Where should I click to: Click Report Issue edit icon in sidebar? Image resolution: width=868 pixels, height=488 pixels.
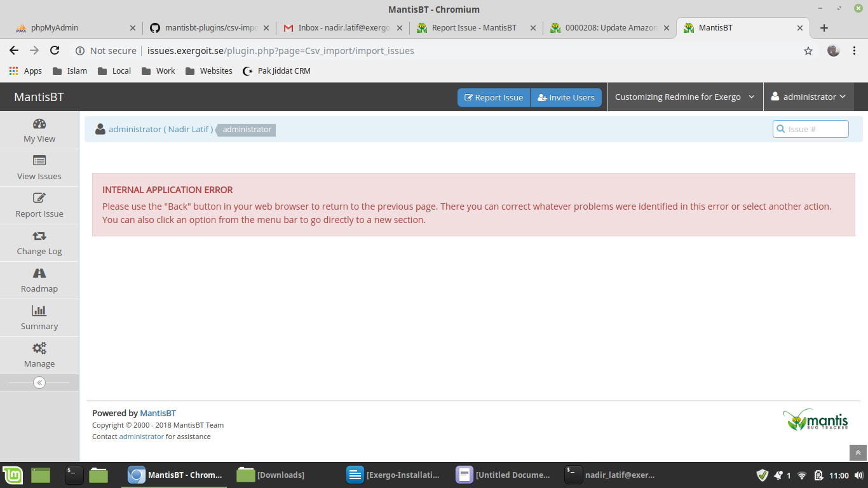coord(39,198)
